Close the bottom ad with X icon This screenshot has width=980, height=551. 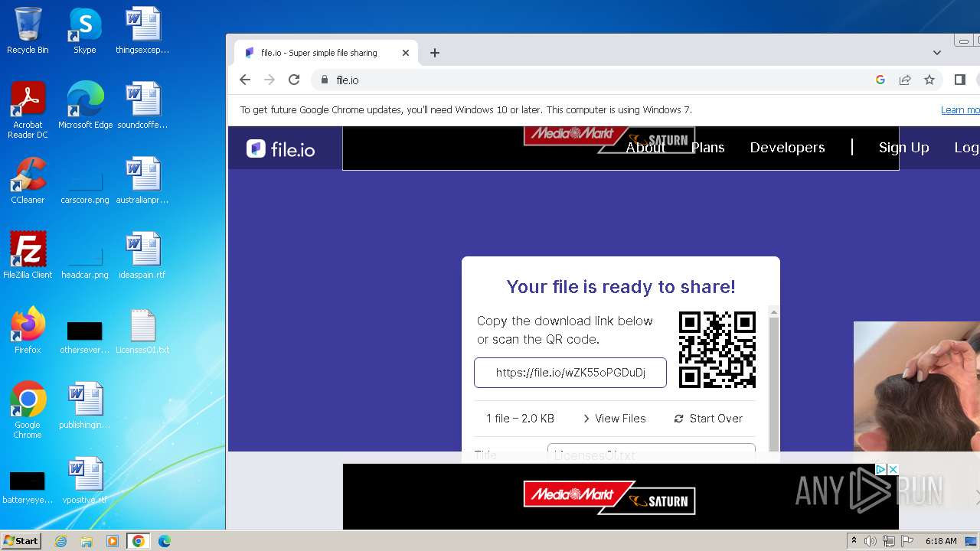click(x=893, y=469)
